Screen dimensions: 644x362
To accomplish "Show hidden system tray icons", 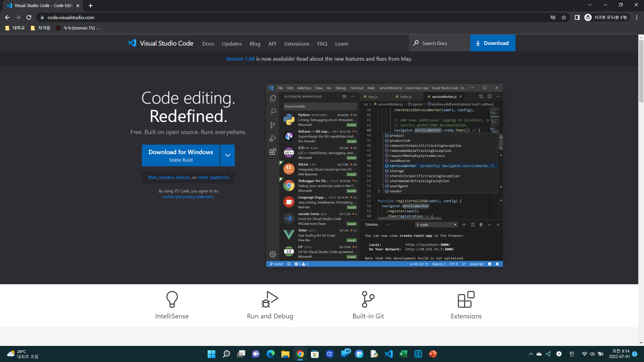I will tap(531, 354).
